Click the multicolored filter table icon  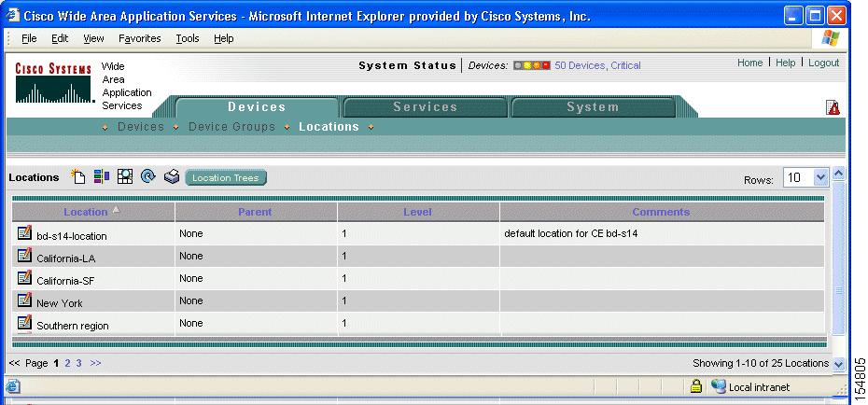coord(102,176)
